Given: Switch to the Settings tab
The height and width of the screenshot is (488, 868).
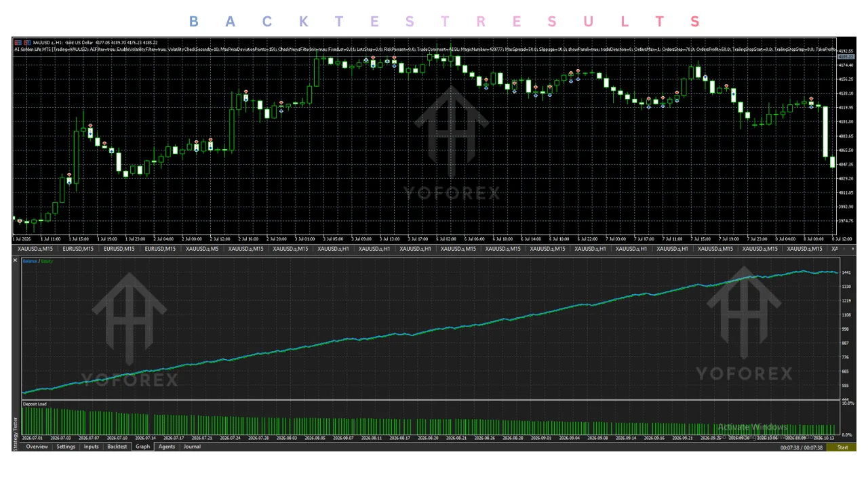Looking at the screenshot, I should (66, 447).
